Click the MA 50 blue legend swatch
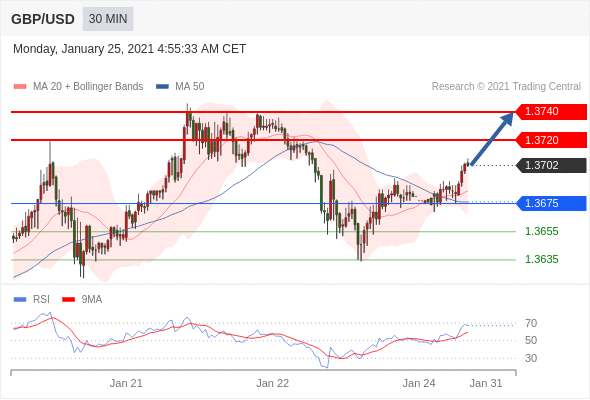 click(163, 87)
